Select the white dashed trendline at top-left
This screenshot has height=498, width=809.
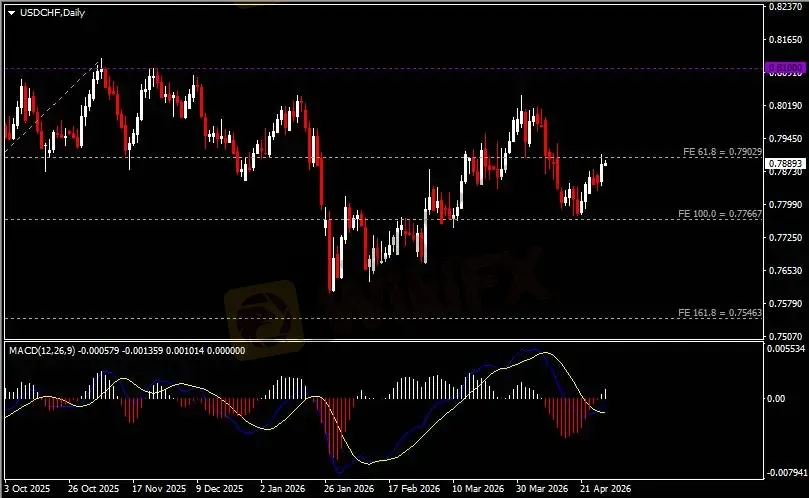point(52,107)
